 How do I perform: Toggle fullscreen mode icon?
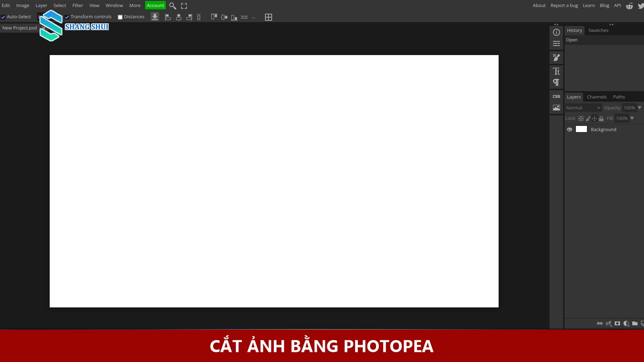pyautogui.click(x=184, y=6)
